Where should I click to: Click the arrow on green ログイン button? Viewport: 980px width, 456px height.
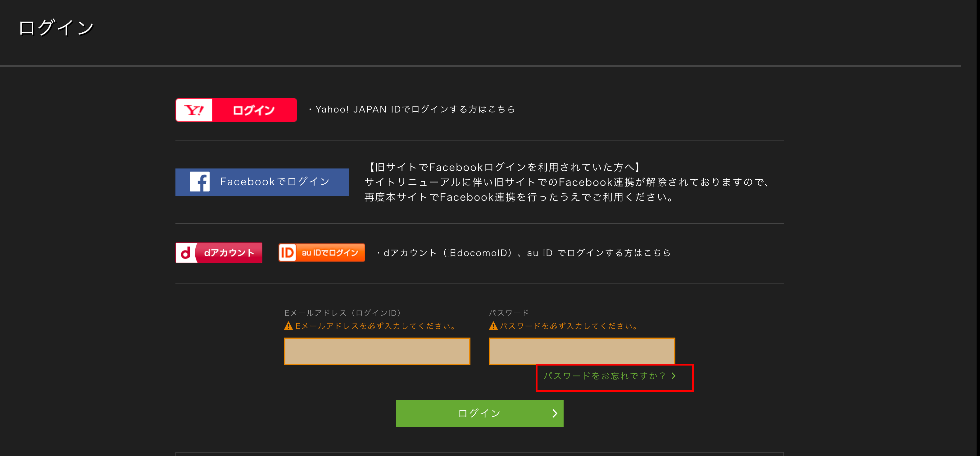point(555,413)
